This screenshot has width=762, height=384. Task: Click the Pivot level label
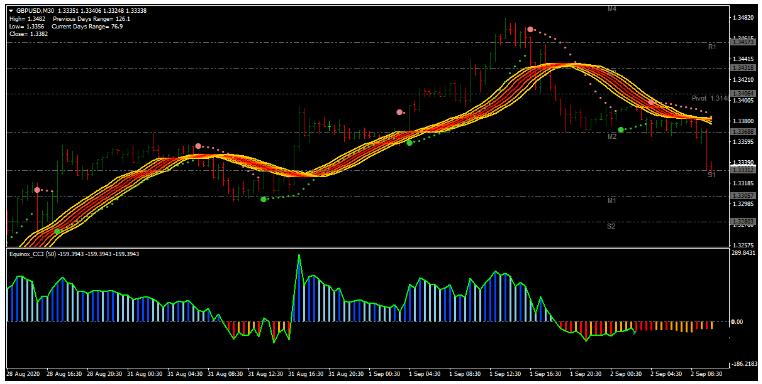click(709, 98)
